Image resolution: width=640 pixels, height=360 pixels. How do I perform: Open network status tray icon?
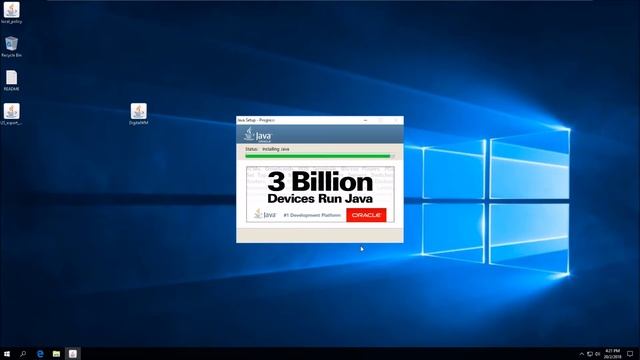[x=590, y=354]
